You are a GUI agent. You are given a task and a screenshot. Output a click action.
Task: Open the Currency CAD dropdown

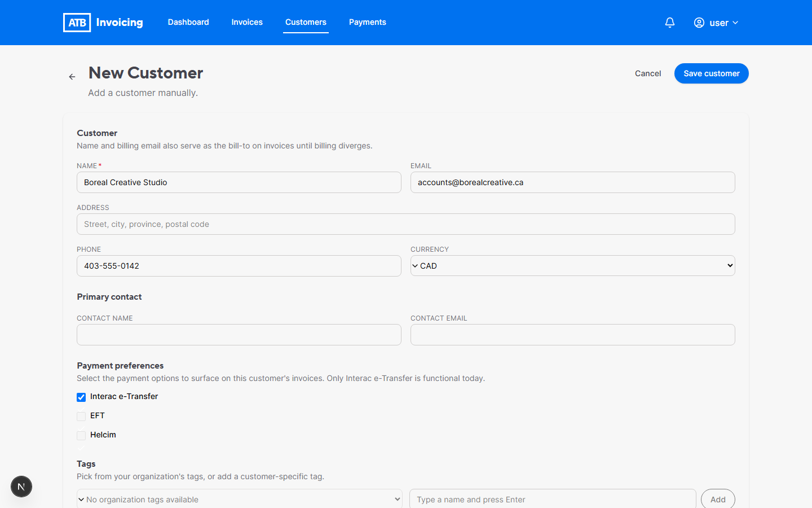click(x=573, y=266)
